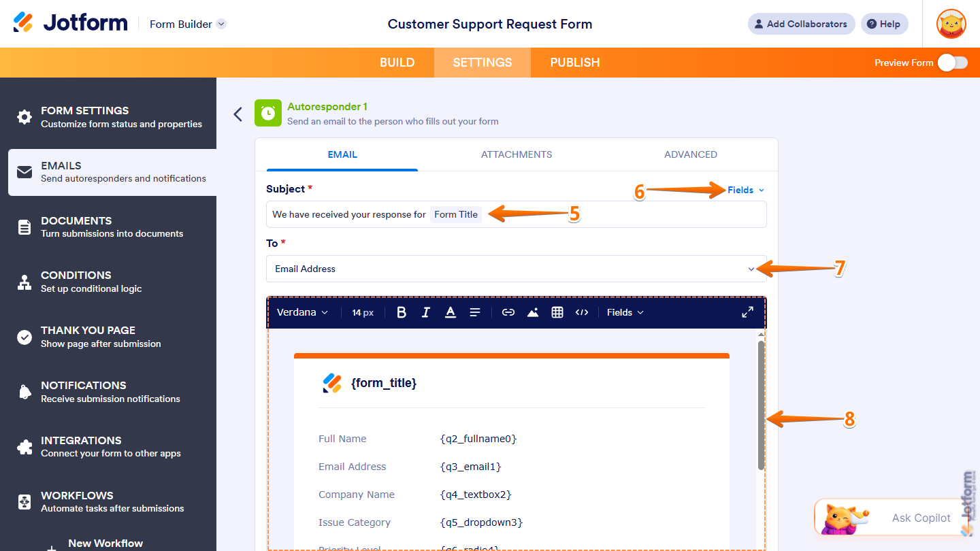
Task: Click the Email Address label in email body
Action: pyautogui.click(x=353, y=467)
